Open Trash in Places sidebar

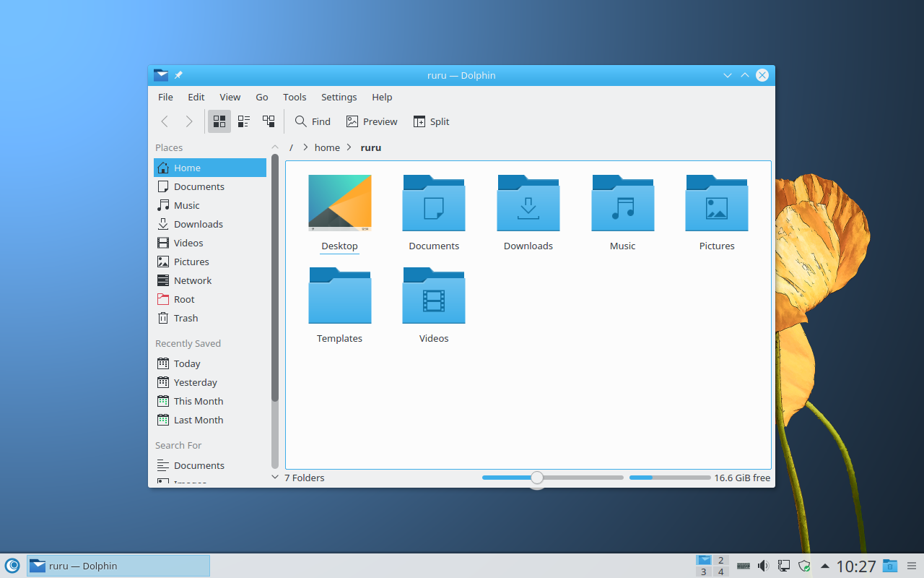(186, 318)
